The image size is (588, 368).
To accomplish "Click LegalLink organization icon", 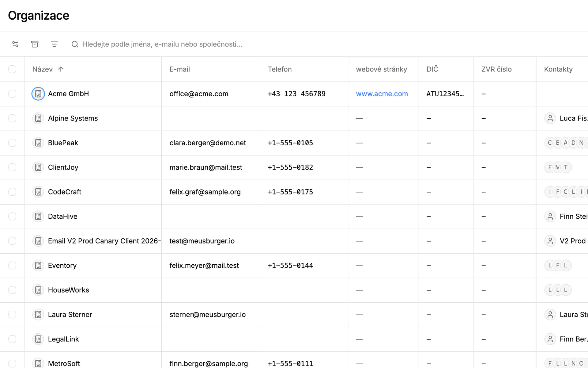I will (x=38, y=339).
